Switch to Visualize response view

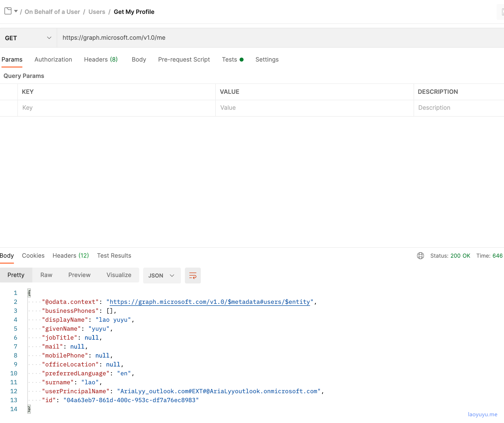[119, 275]
